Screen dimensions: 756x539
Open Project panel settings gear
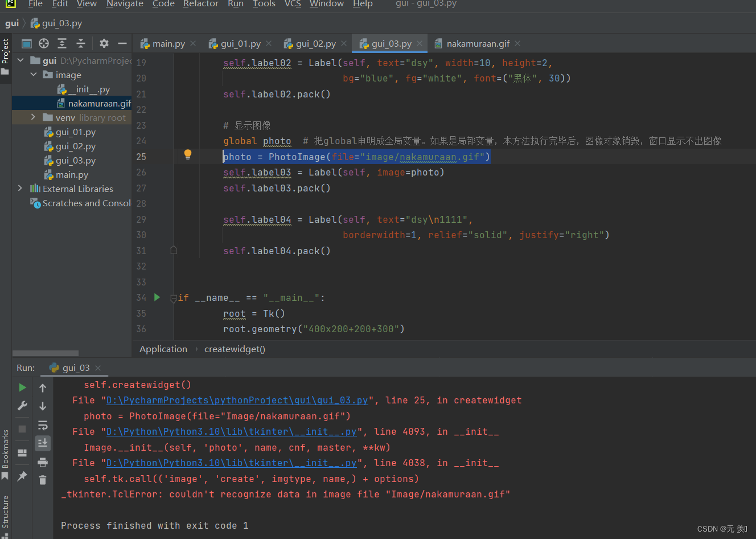(104, 43)
